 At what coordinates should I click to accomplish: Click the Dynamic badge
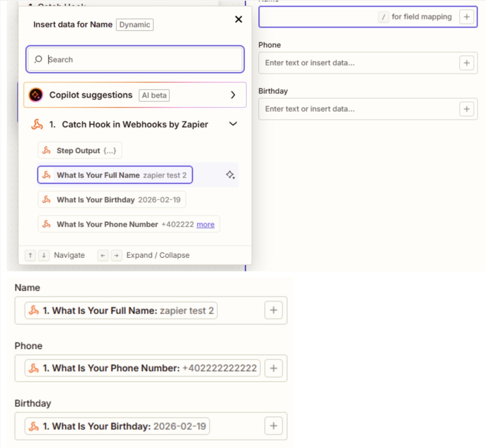(135, 25)
